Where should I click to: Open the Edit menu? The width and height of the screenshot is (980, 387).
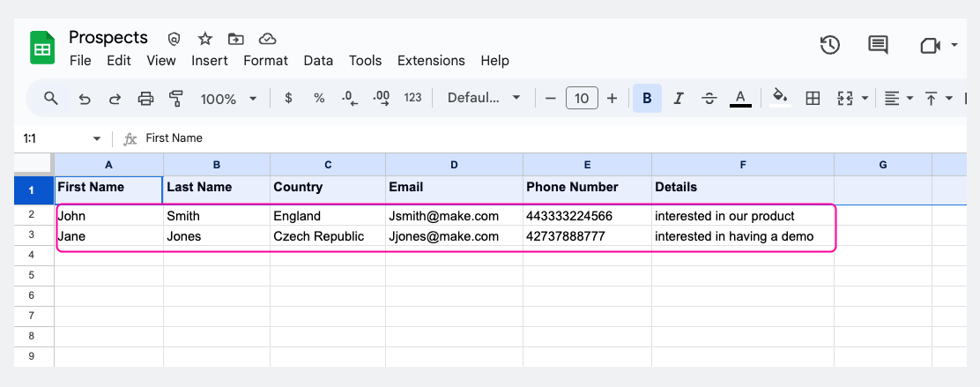(x=119, y=61)
